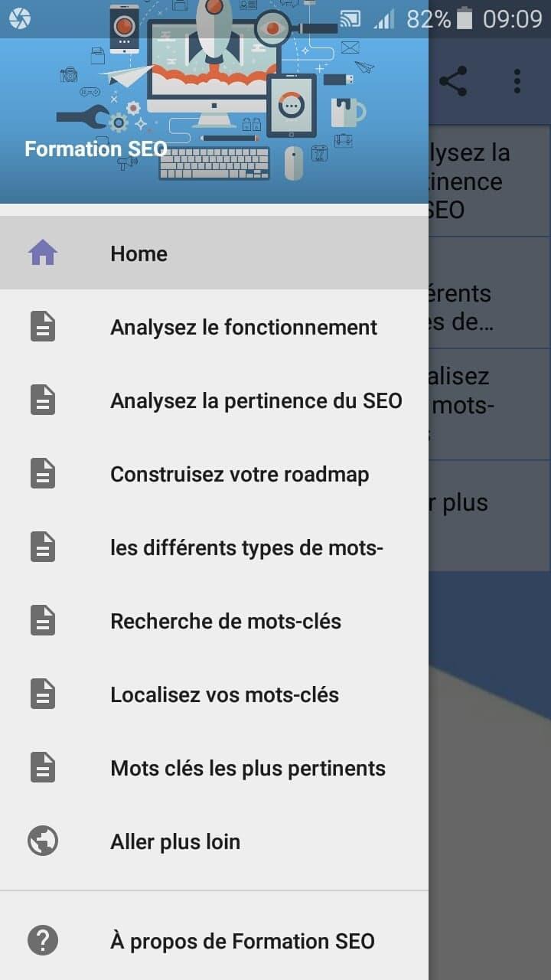Viewport: 551px width, 980px height.
Task: Tap the battery indicator in status bar
Action: tap(465, 18)
